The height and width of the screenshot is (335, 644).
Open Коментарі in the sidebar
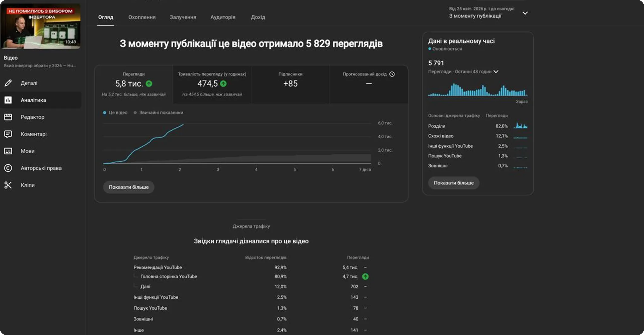pos(41,134)
